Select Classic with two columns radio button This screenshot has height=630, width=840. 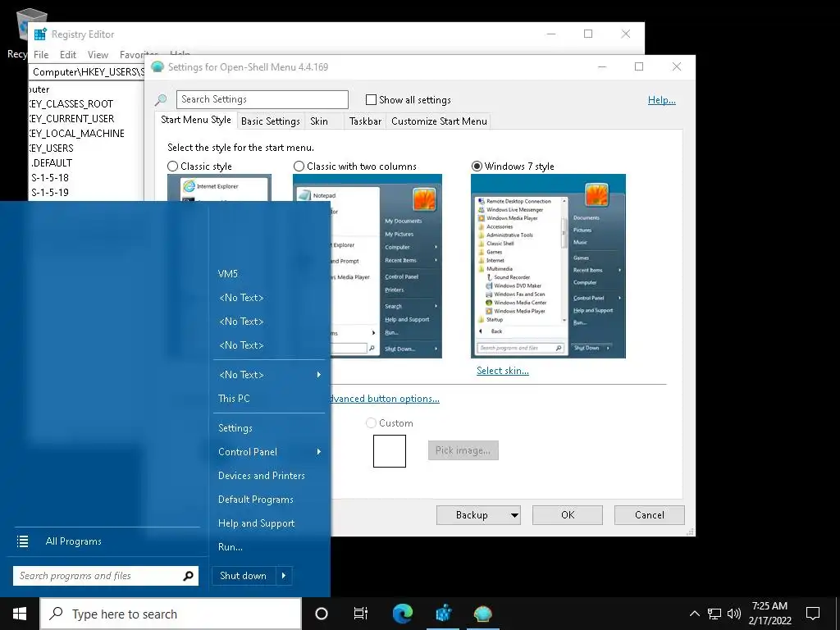tap(299, 167)
